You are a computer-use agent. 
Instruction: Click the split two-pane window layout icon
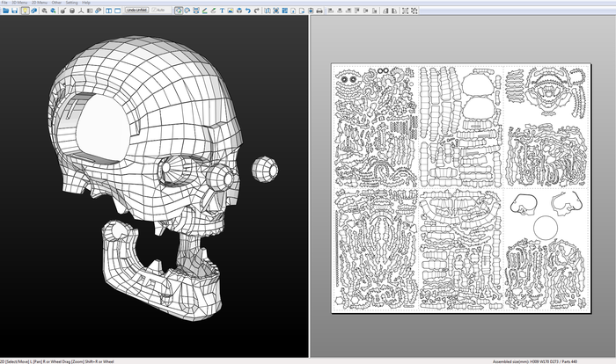click(108, 11)
